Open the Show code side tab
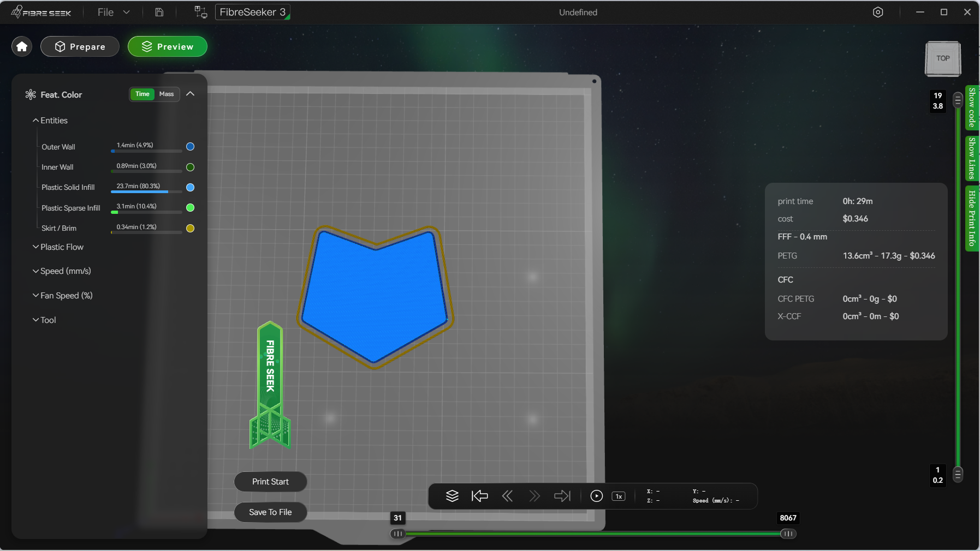The width and height of the screenshot is (980, 551). pos(972,107)
